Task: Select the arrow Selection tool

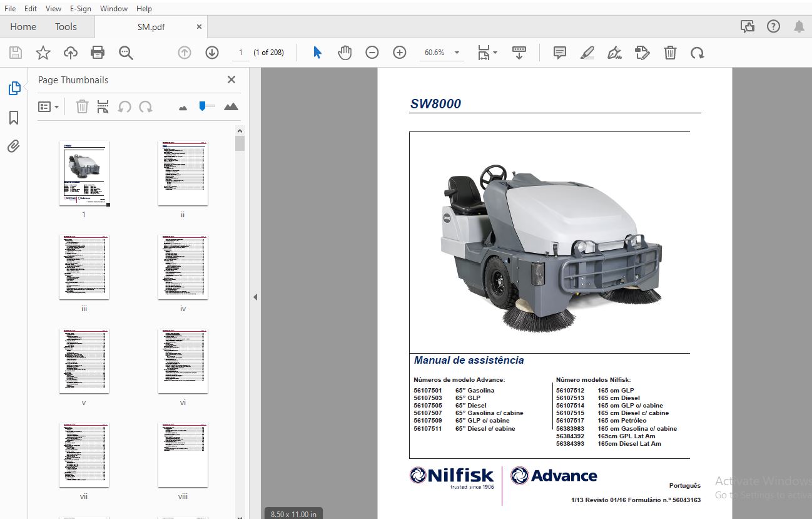Action: 317,53
